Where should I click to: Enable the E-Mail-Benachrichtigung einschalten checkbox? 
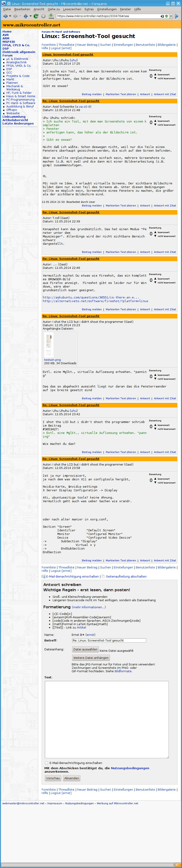click(x=46, y=763)
